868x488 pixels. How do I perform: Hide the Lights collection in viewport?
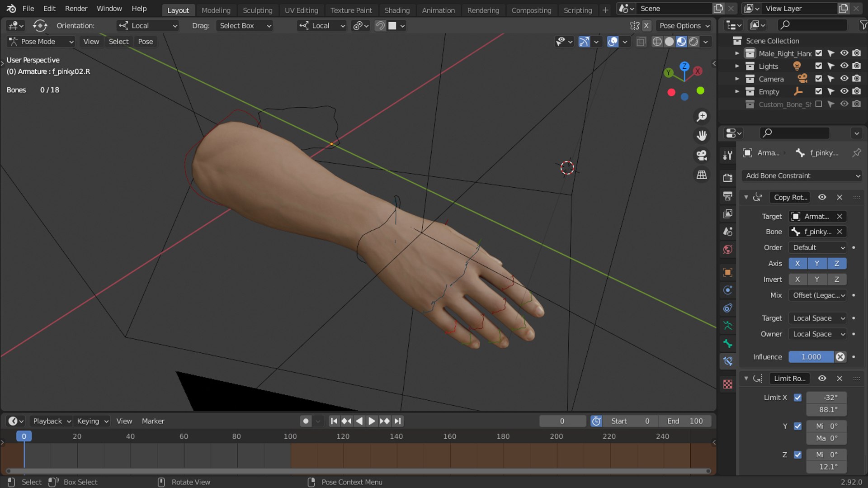point(844,66)
